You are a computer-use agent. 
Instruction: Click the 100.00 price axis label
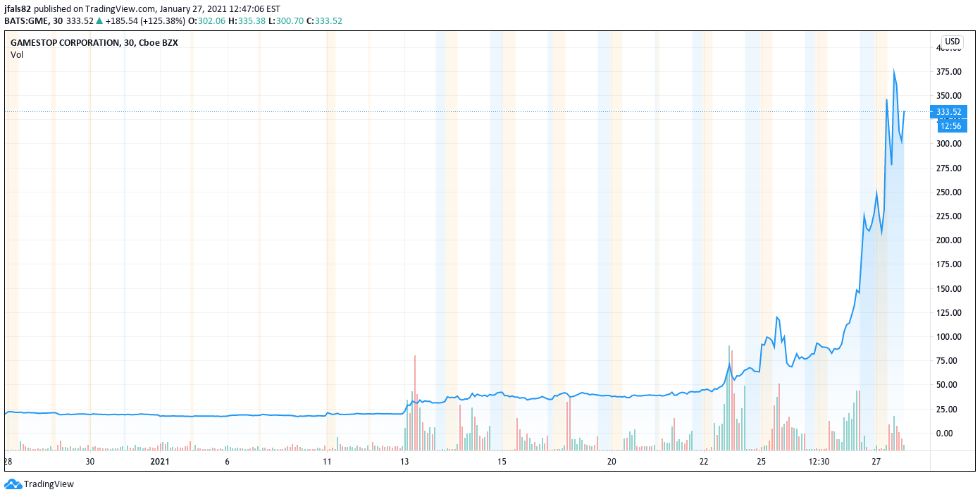point(948,337)
